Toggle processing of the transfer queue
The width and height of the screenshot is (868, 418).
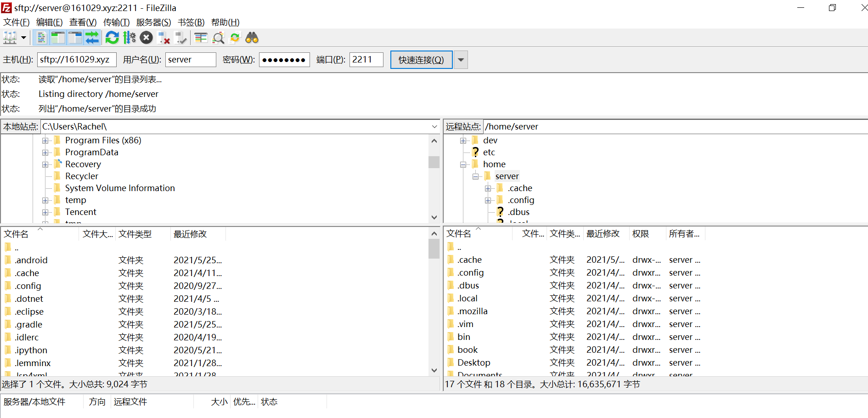coord(130,38)
